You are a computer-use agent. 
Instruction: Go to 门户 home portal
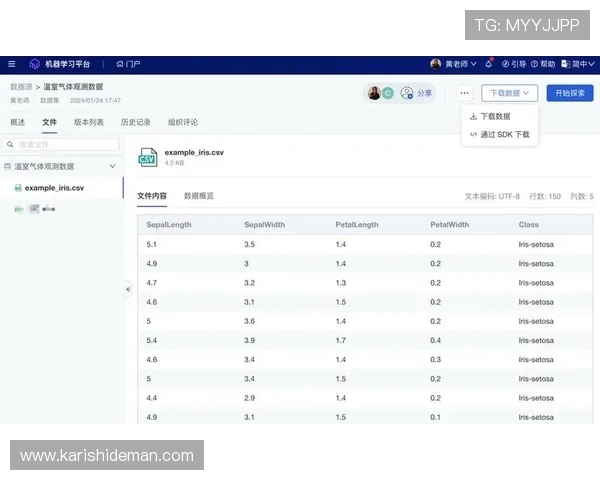128,64
